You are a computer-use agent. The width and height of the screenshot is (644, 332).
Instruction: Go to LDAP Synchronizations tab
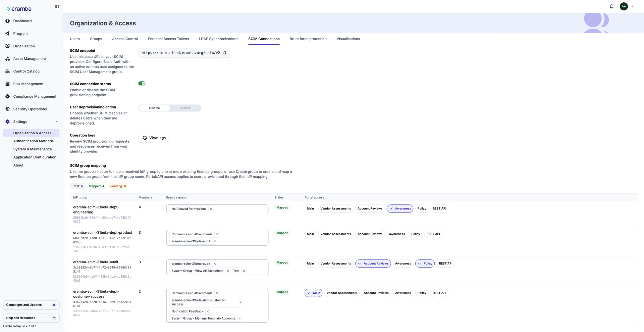pyautogui.click(x=219, y=39)
